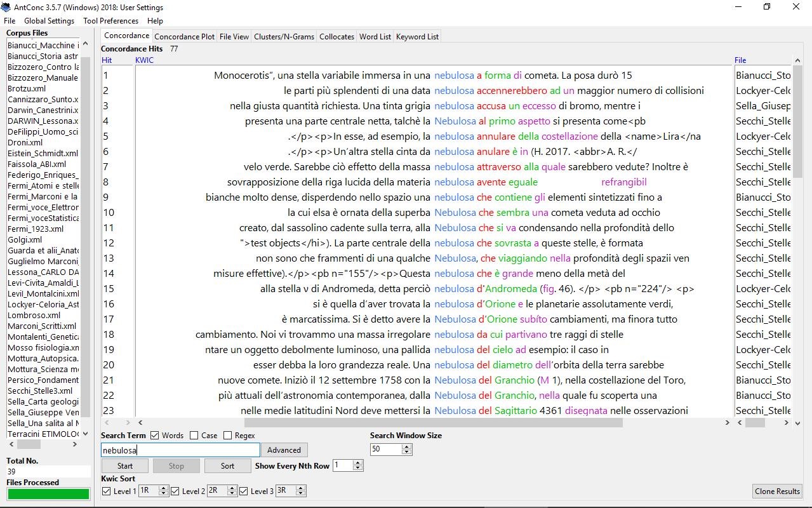Open the File menu
Screen dimensions: 812x508
10,21
